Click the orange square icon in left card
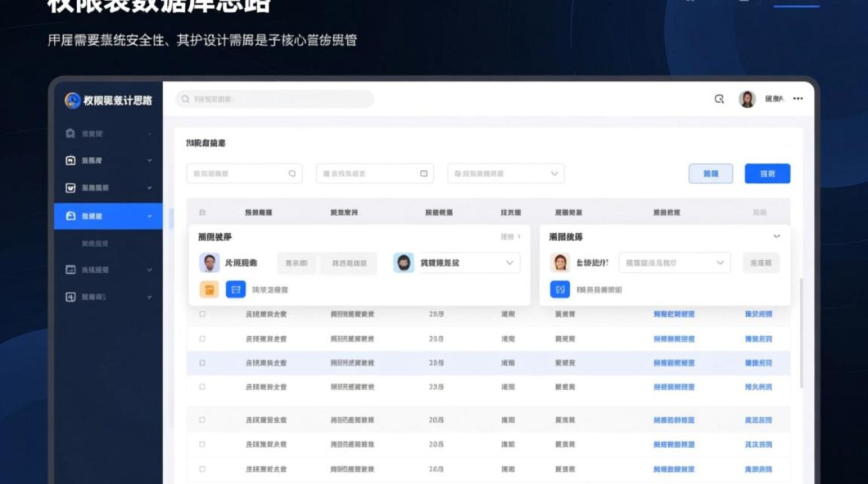The height and width of the screenshot is (484, 868). click(209, 290)
